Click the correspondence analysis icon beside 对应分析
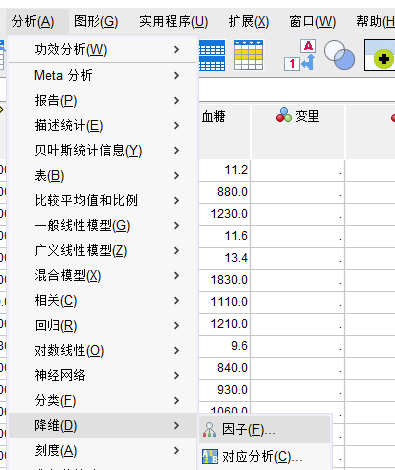395x470 pixels. [210, 456]
